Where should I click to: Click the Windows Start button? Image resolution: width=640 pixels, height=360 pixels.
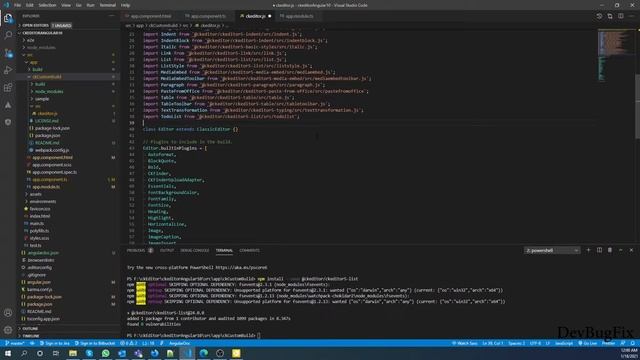coord(8,353)
